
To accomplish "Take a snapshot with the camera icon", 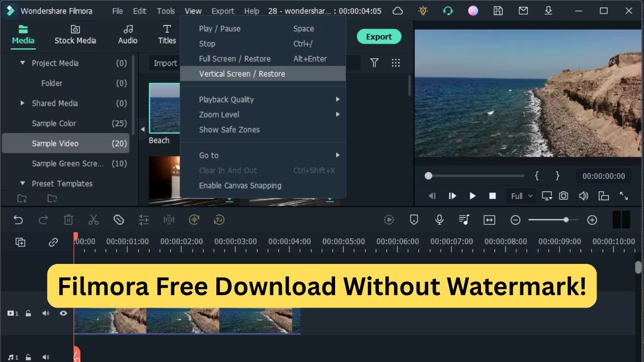I will point(564,196).
